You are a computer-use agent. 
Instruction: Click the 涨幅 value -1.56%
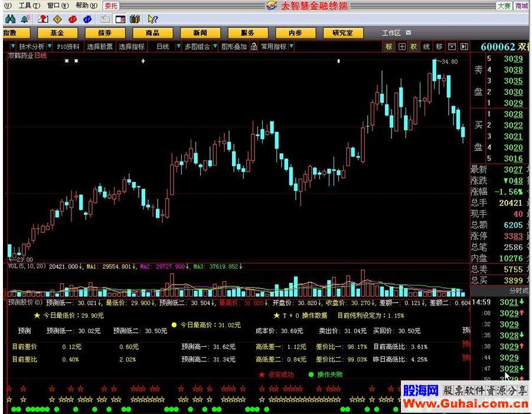coord(508,192)
